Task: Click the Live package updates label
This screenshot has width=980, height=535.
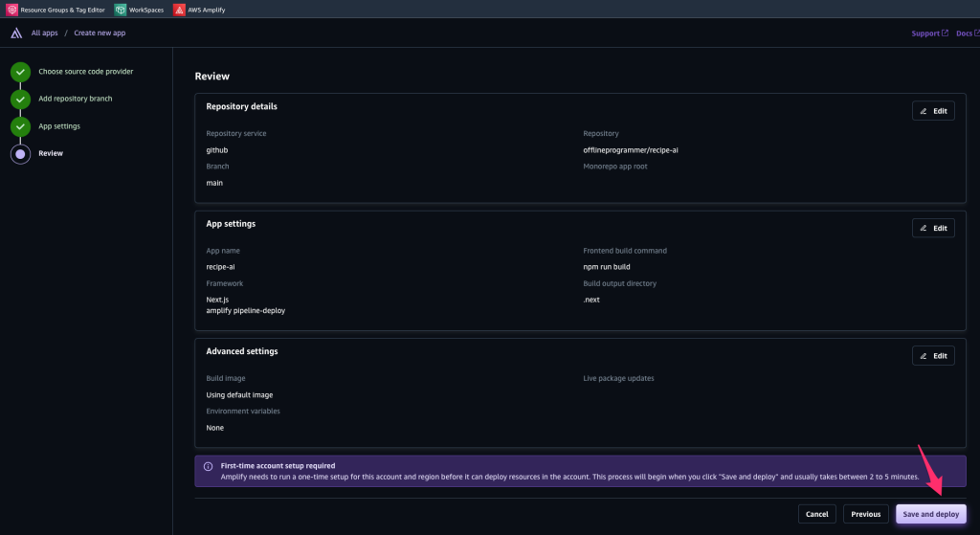Action: coord(619,378)
